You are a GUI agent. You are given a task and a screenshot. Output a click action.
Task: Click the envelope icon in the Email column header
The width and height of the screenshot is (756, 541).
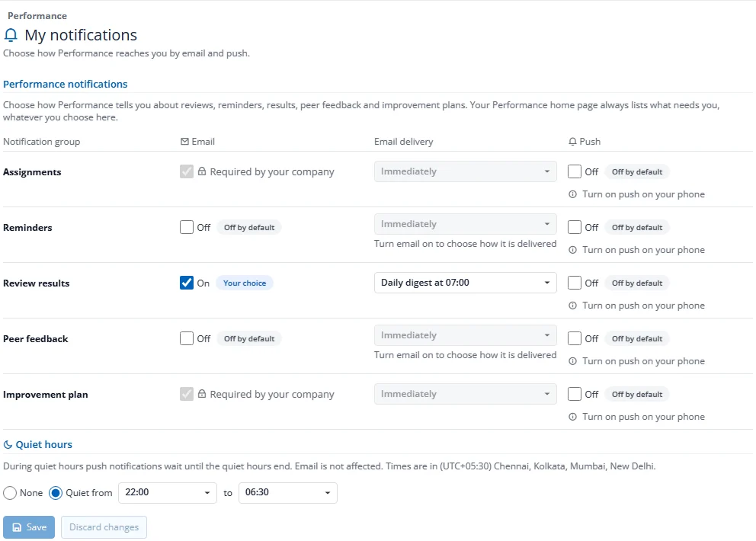pos(184,141)
